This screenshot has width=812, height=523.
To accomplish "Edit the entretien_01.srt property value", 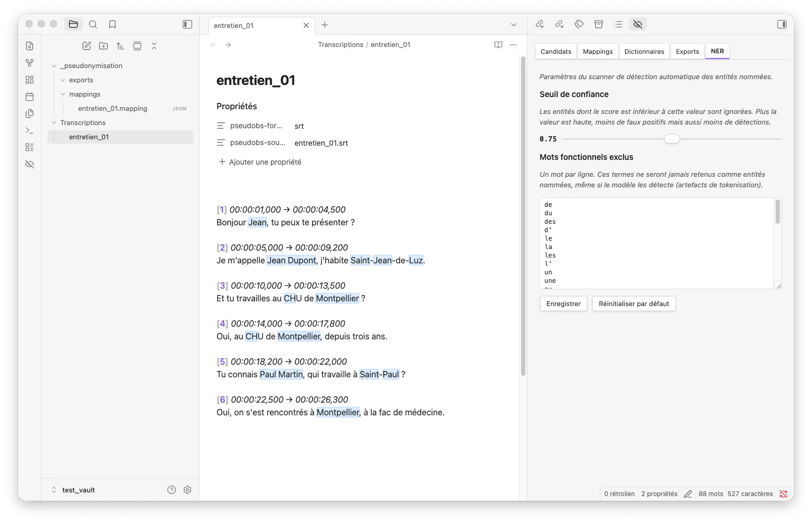I will pyautogui.click(x=321, y=143).
